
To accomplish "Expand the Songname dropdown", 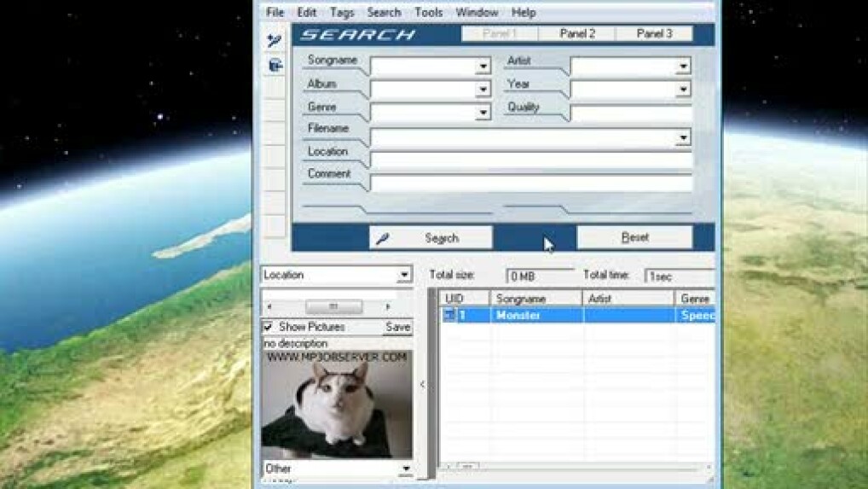I will click(483, 67).
